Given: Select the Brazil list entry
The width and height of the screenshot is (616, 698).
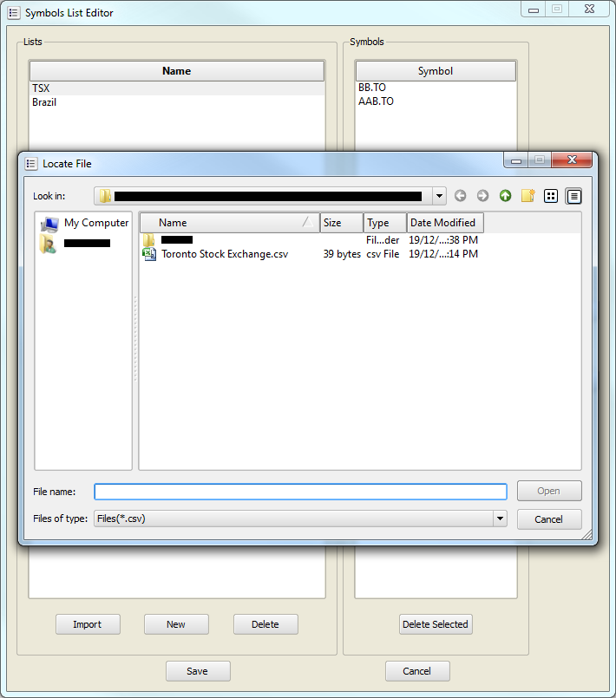Looking at the screenshot, I should pyautogui.click(x=44, y=102).
